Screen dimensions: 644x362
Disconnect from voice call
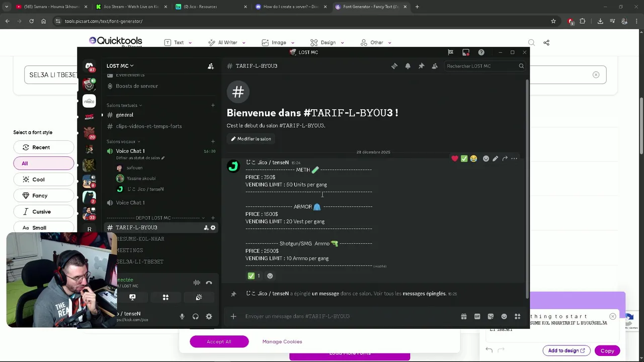[209, 283]
